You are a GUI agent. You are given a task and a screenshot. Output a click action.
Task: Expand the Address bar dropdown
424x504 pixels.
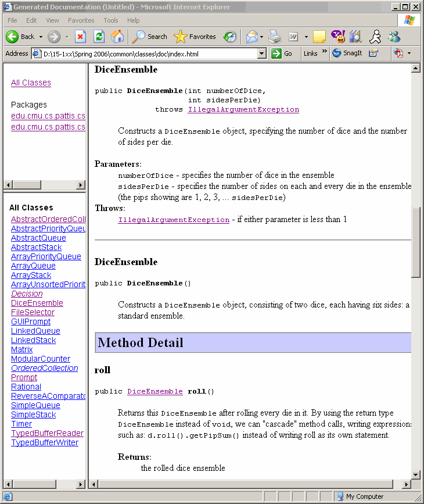[x=261, y=53]
